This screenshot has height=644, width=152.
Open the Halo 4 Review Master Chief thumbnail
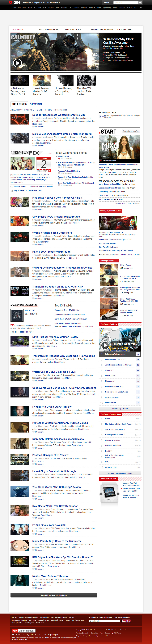[42, 80]
